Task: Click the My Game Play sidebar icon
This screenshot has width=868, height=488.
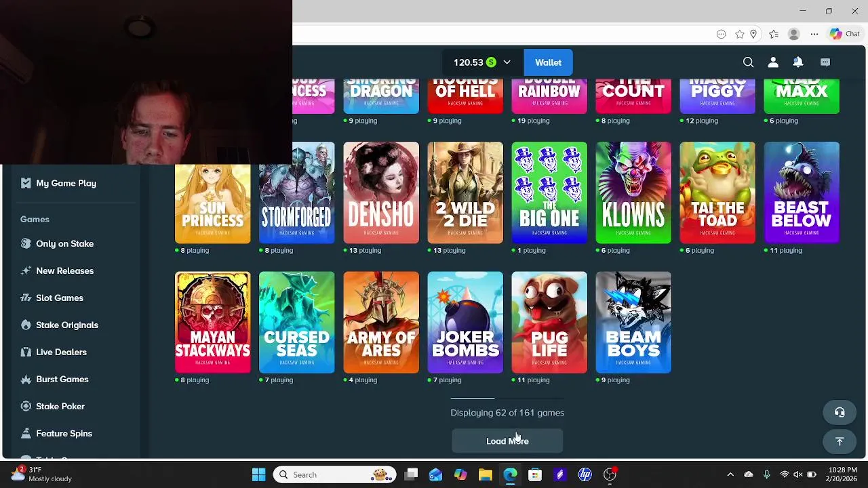Action: pos(26,183)
